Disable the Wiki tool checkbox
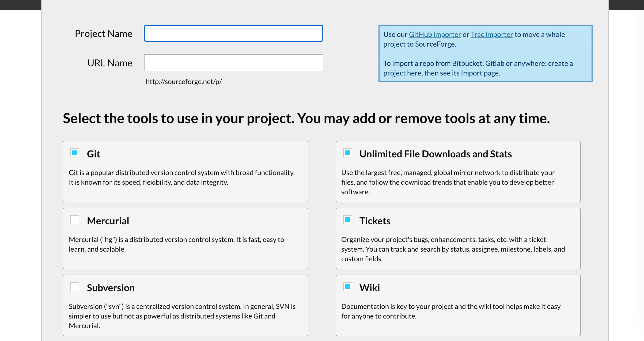 348,287
